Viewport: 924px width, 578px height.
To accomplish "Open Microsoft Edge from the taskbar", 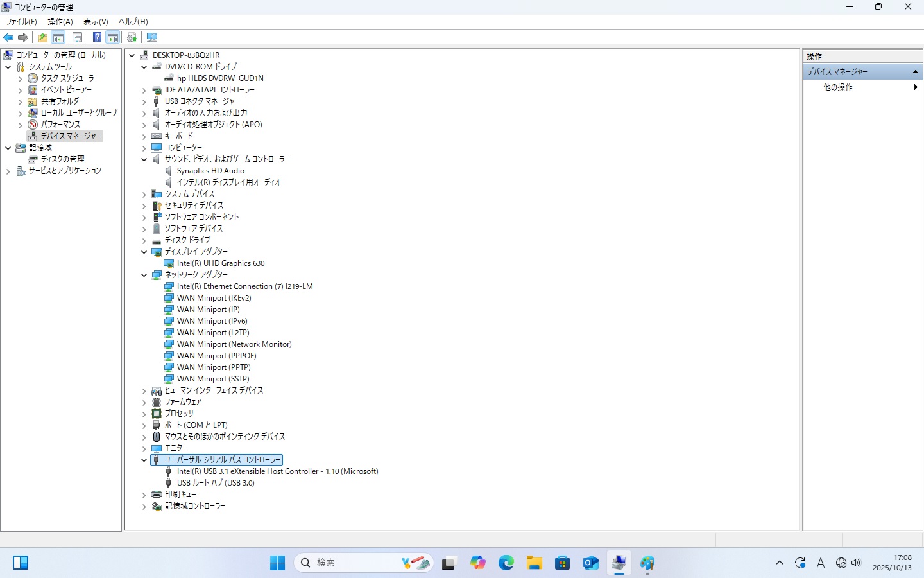I will (x=506, y=563).
